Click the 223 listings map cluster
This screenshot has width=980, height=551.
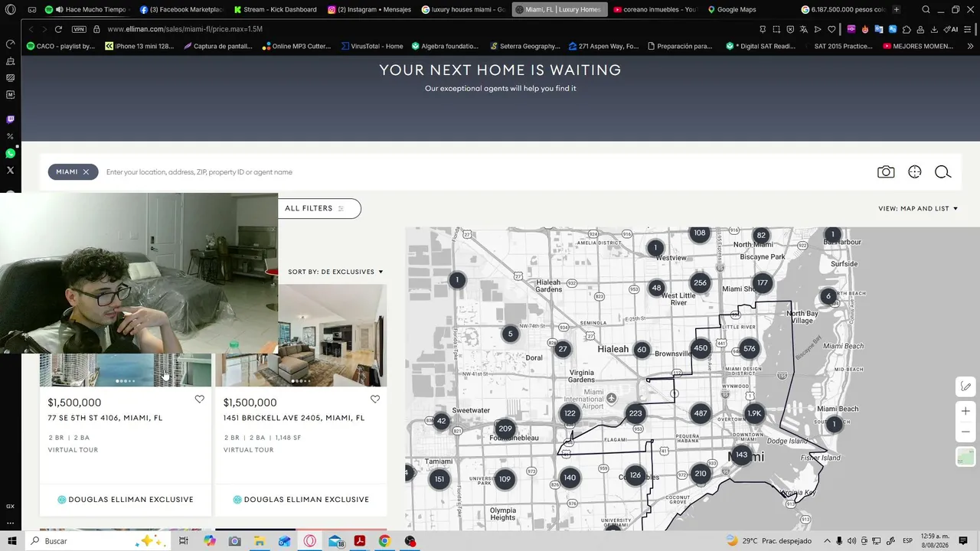[x=635, y=413]
